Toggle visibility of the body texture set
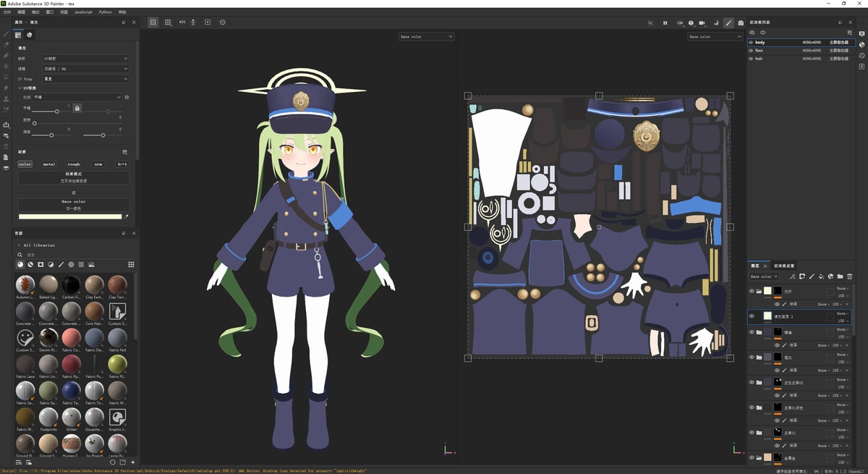Viewport: 868px width, 474px height. tap(752, 43)
